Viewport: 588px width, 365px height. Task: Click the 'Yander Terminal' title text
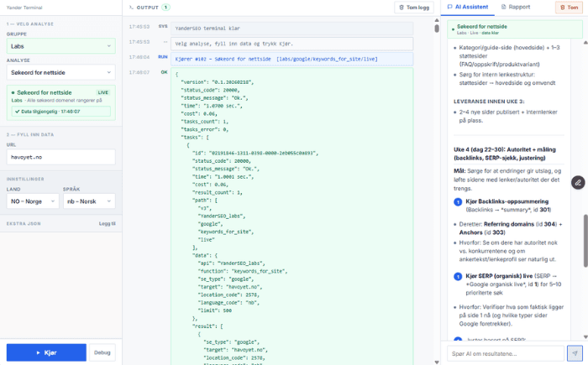tap(24, 8)
